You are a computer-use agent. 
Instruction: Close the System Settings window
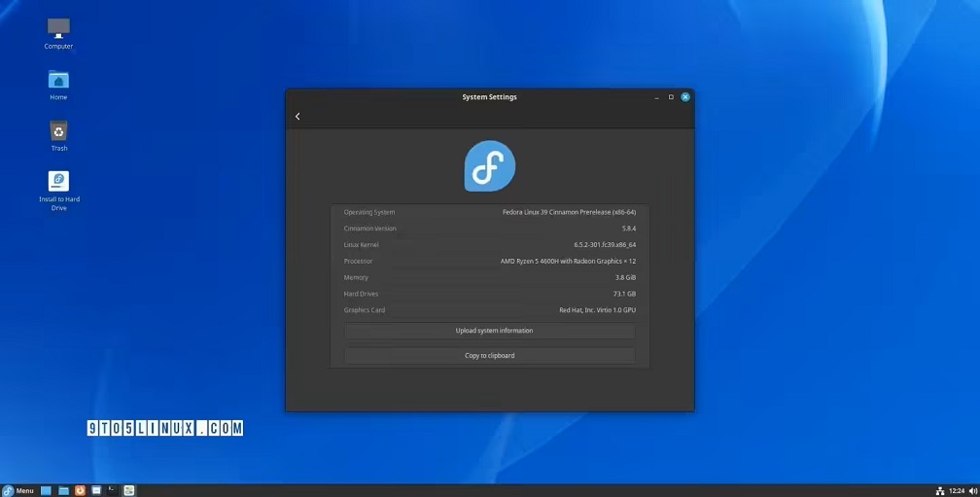[x=685, y=97]
